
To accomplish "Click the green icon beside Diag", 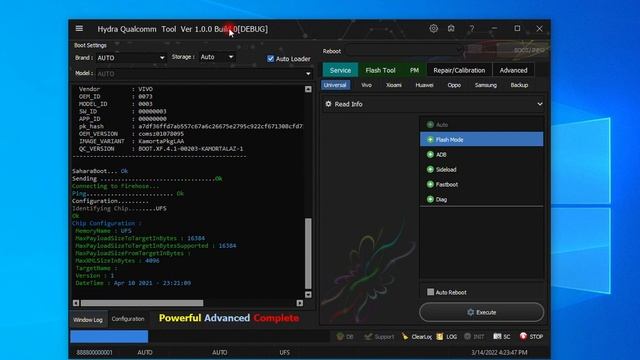I will click(x=430, y=199).
